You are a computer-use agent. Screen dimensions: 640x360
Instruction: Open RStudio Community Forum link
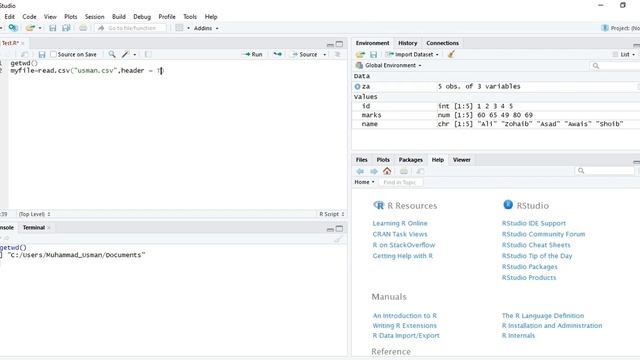pos(543,234)
